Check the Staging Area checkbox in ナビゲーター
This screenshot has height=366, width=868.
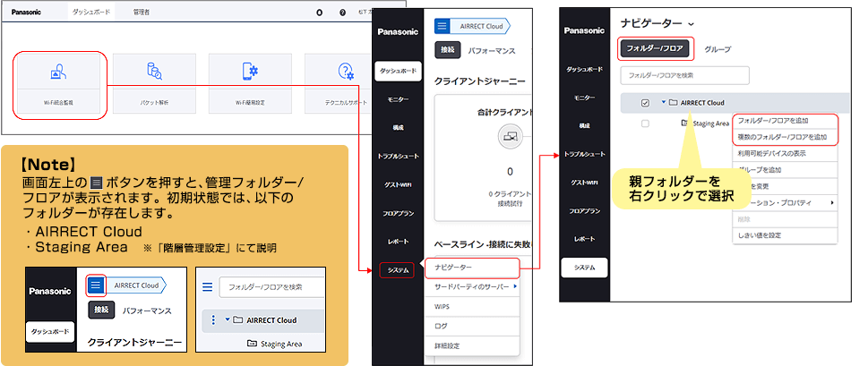coord(645,123)
